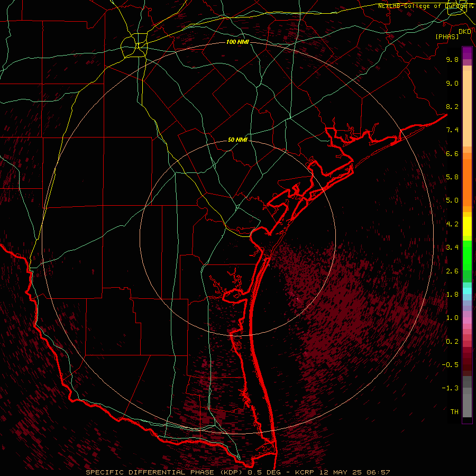This screenshot has height=476, width=476.
Task: Click the 2.6 value on color scale
Action: pos(452,271)
